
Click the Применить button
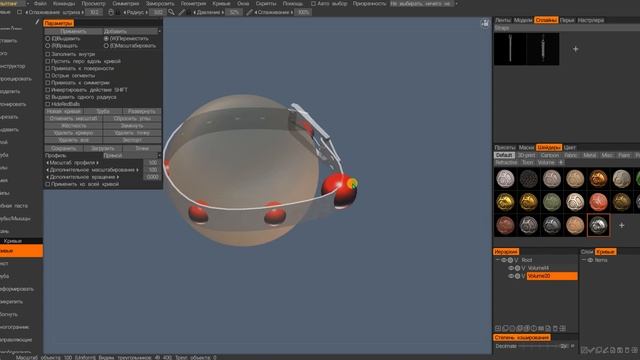point(73,31)
